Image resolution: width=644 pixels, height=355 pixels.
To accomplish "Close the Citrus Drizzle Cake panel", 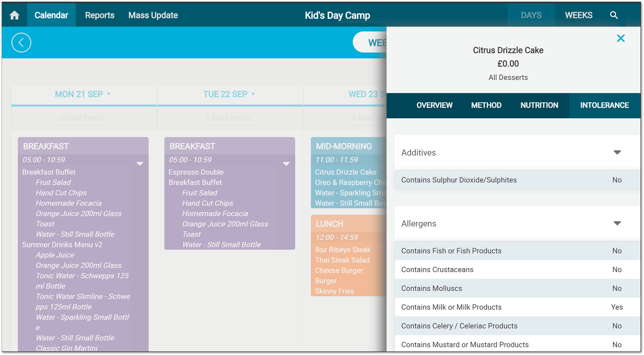I will tap(621, 38).
